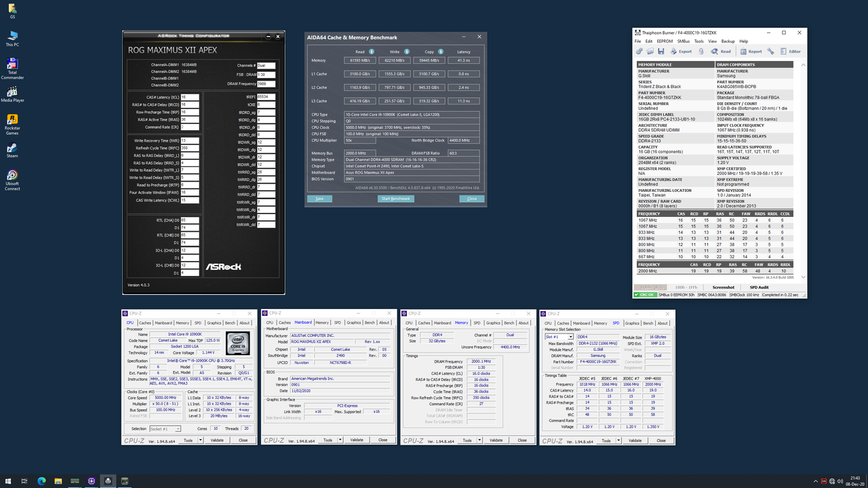The width and height of the screenshot is (868, 488).
Task: Open Task View from the taskbar
Action: 24,481
